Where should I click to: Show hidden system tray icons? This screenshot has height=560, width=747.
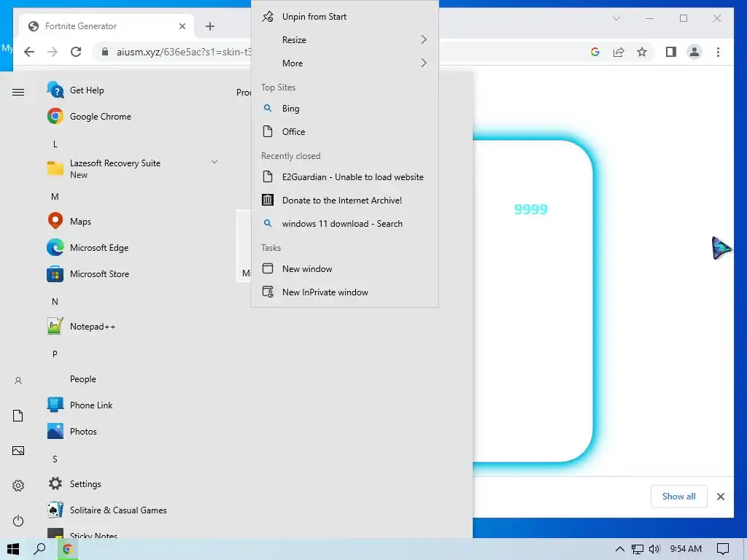click(619, 549)
